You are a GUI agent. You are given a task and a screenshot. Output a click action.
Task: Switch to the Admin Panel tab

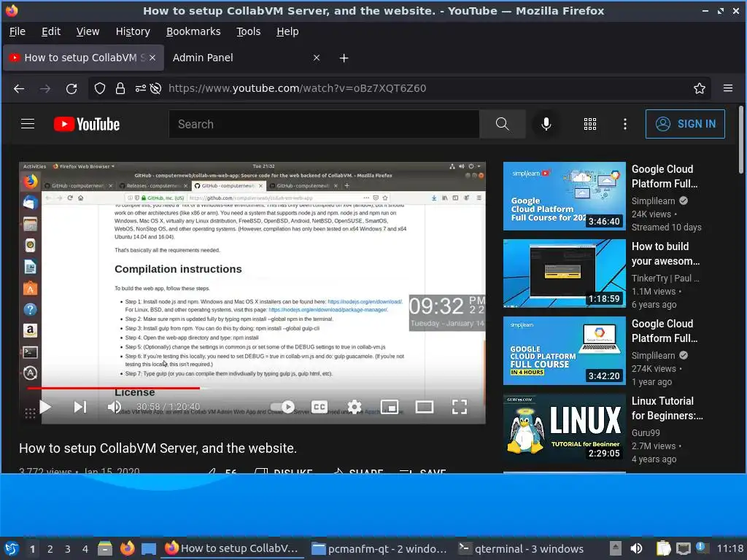point(239,58)
